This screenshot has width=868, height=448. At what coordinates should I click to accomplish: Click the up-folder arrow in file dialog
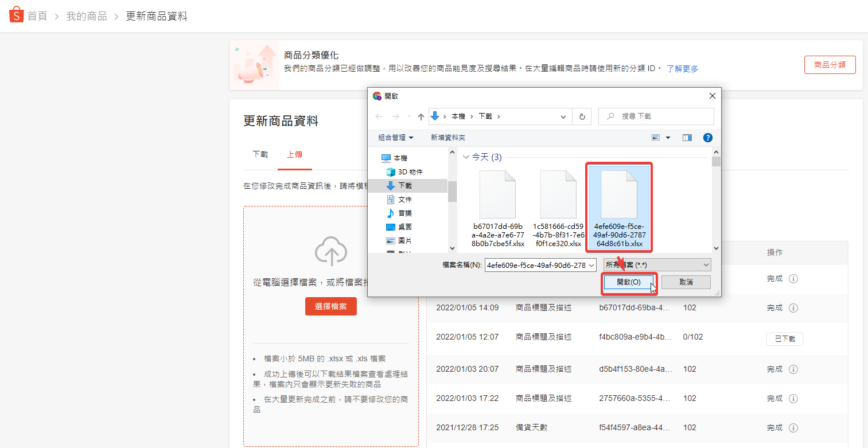421,116
